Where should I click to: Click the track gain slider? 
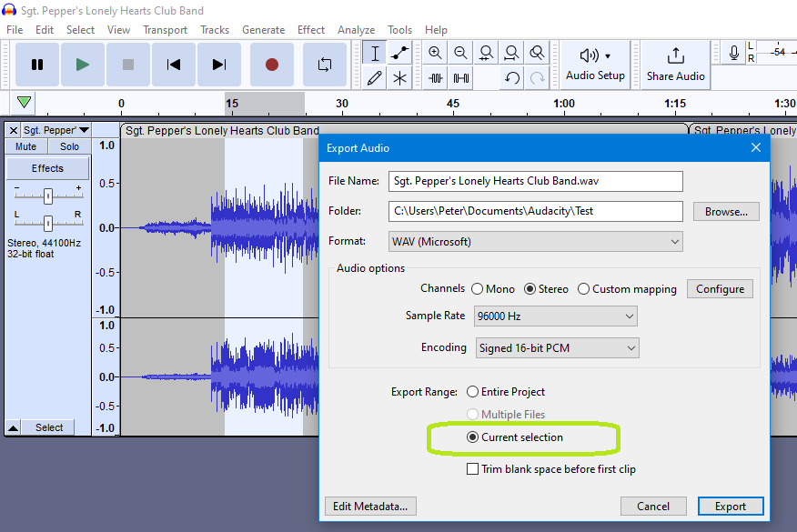coord(48,196)
